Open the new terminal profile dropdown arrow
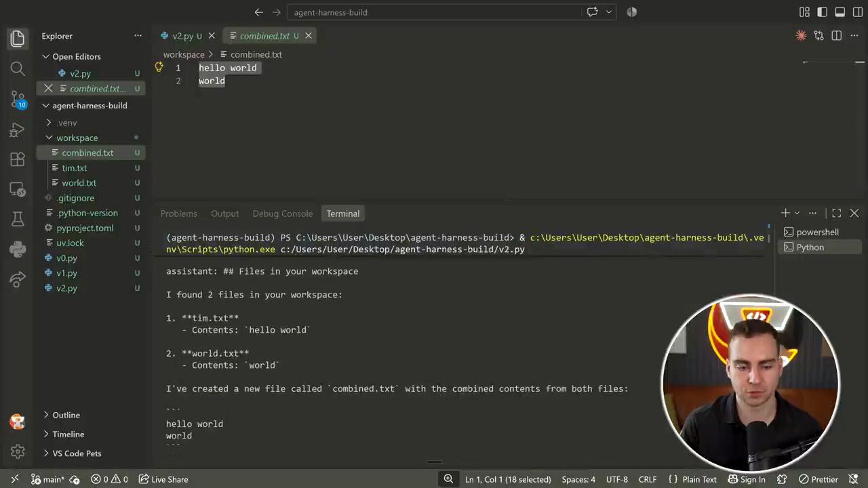This screenshot has height=488, width=868. click(x=797, y=213)
